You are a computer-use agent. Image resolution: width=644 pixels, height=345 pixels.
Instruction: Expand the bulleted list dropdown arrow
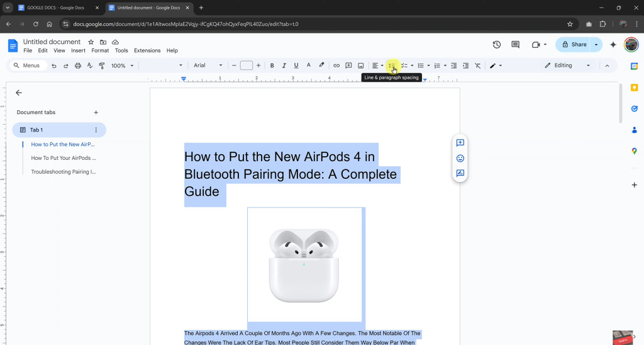point(428,66)
